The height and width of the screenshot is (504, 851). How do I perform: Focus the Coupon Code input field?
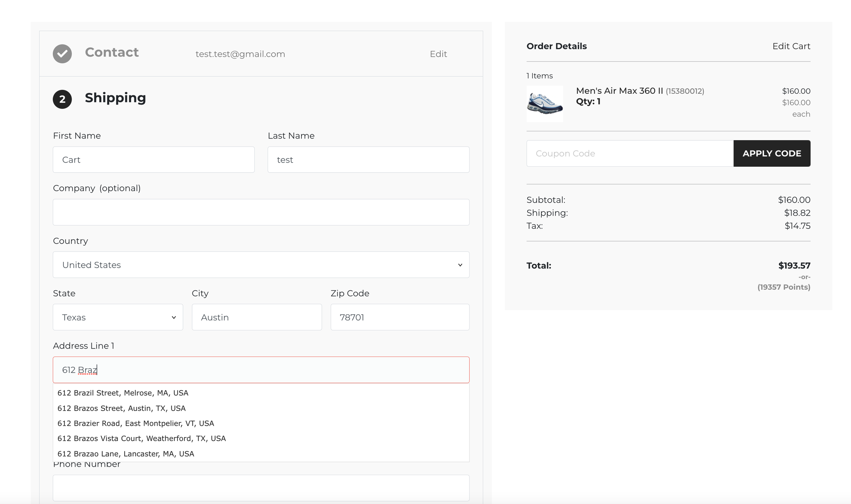(630, 153)
